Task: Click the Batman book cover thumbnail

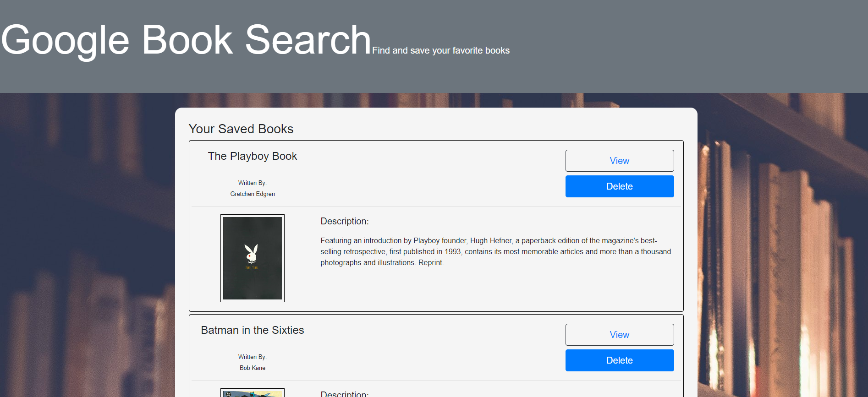Action: (252, 393)
